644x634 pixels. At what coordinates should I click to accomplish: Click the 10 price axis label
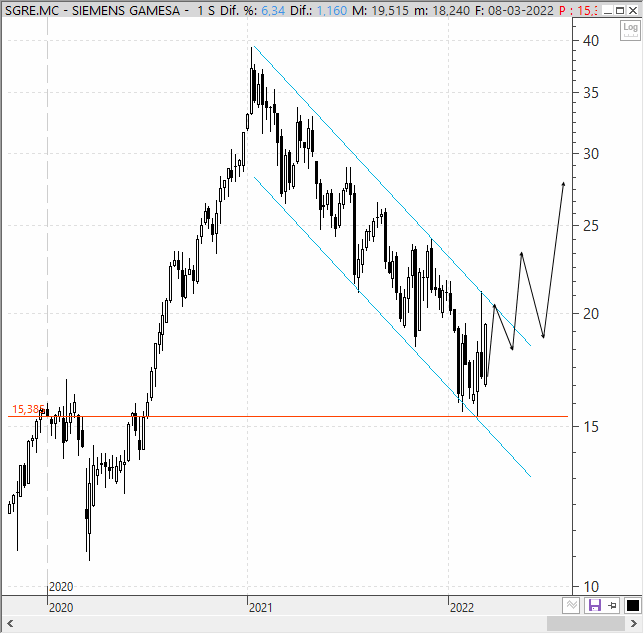coord(591,587)
